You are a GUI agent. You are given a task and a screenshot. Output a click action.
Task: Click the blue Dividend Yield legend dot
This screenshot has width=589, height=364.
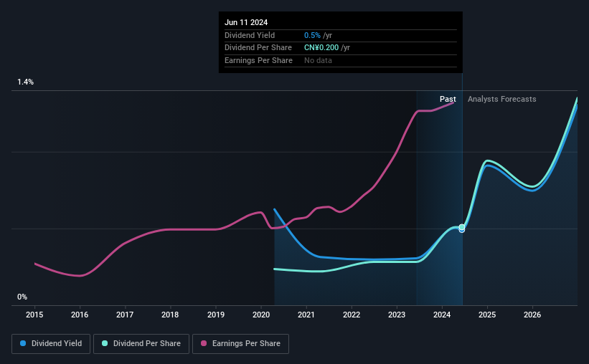coord(23,343)
